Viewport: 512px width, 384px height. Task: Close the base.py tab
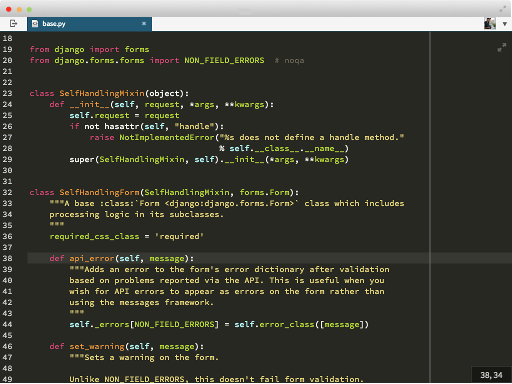tap(144, 23)
